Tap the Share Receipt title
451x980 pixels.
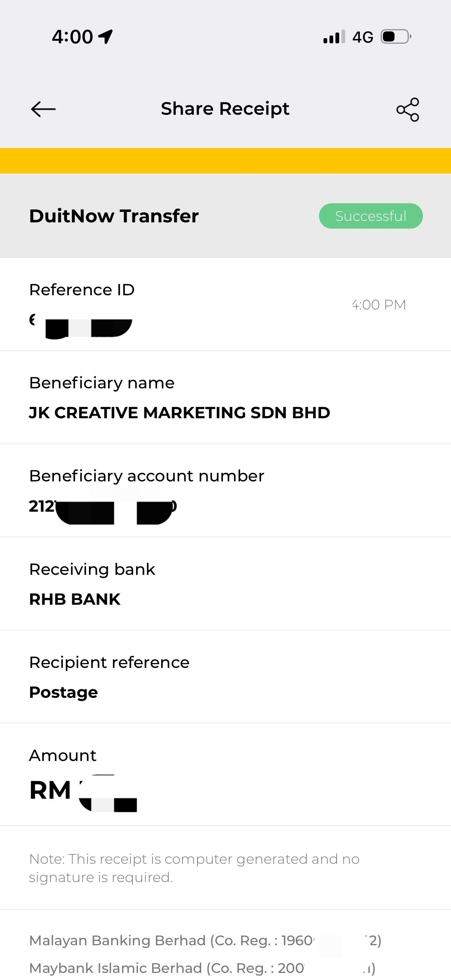[x=225, y=109]
